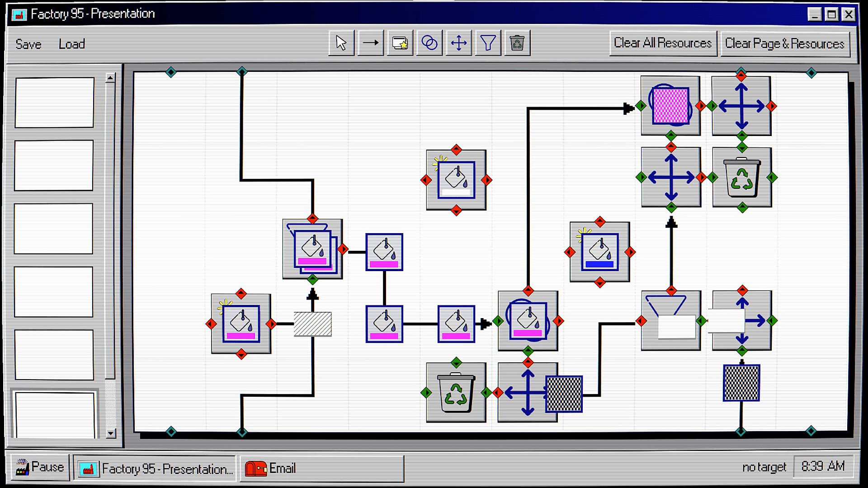Click the recycle bin node at bottom
This screenshot has width=868, height=488.
click(456, 392)
